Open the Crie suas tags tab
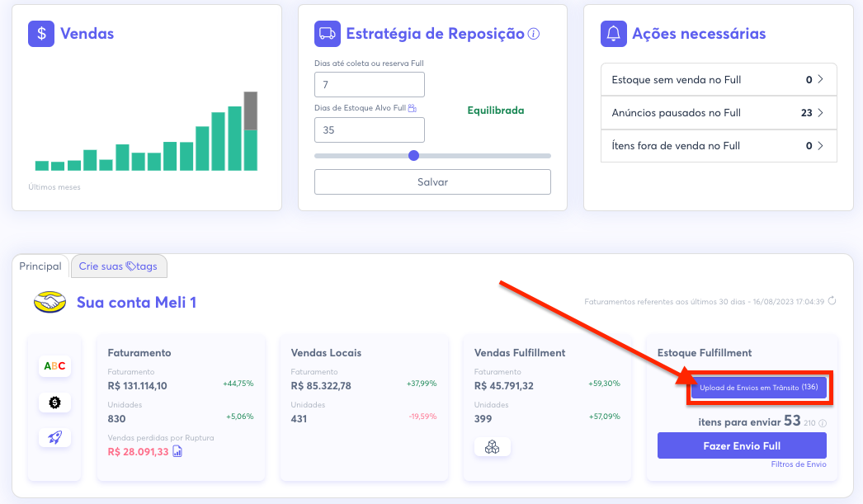 (118, 266)
